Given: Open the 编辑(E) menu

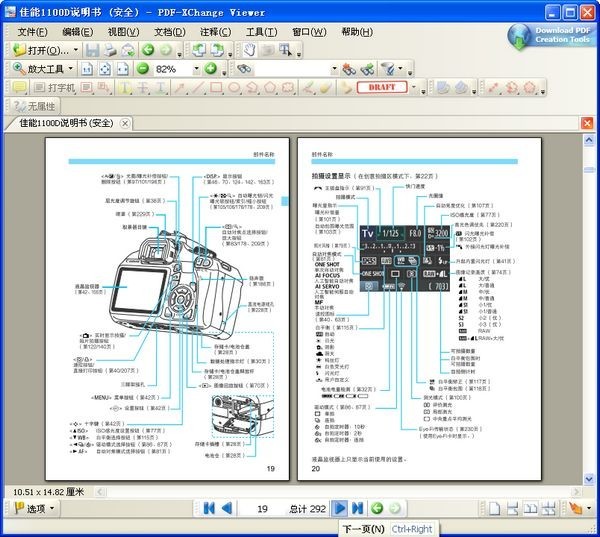Looking at the screenshot, I should tap(78, 32).
